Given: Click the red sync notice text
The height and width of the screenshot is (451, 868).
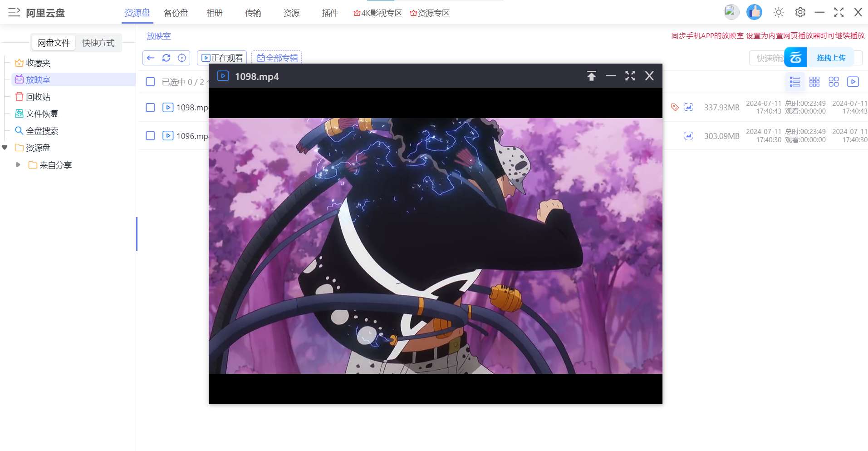Looking at the screenshot, I should (x=768, y=35).
